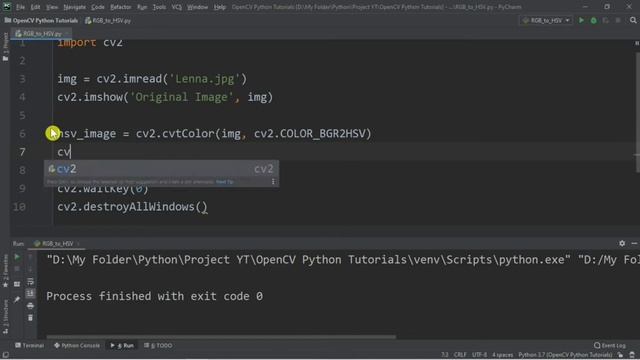
Task: Open the Favorites side tool tab
Action: tap(5, 270)
